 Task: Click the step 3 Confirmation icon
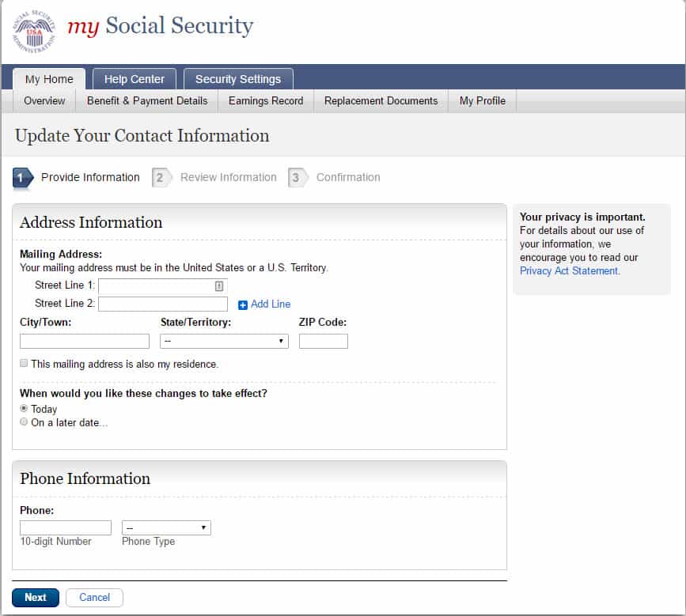tap(297, 177)
